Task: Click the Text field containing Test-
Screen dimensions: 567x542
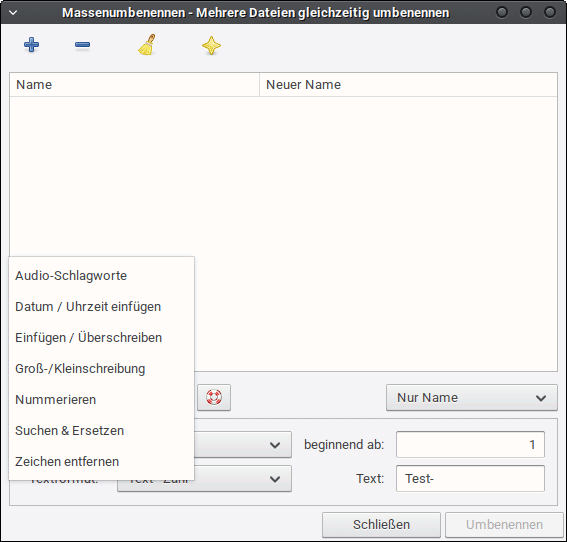Action: click(470, 479)
